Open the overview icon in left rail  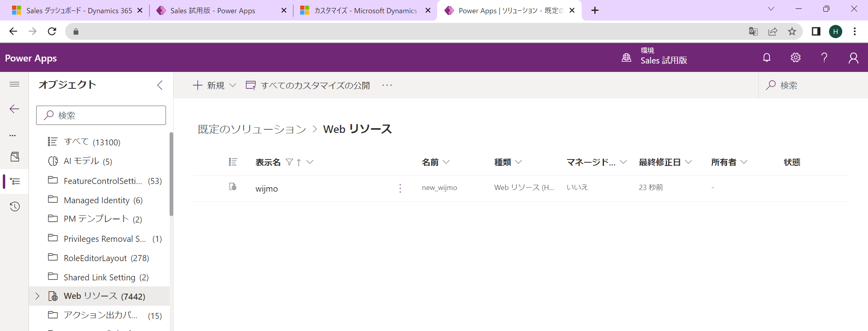click(x=15, y=157)
